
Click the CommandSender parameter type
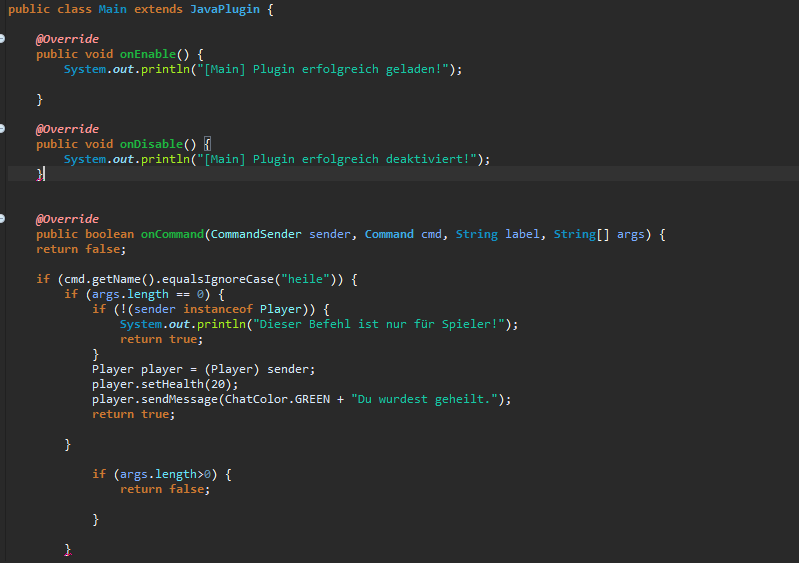(x=256, y=234)
